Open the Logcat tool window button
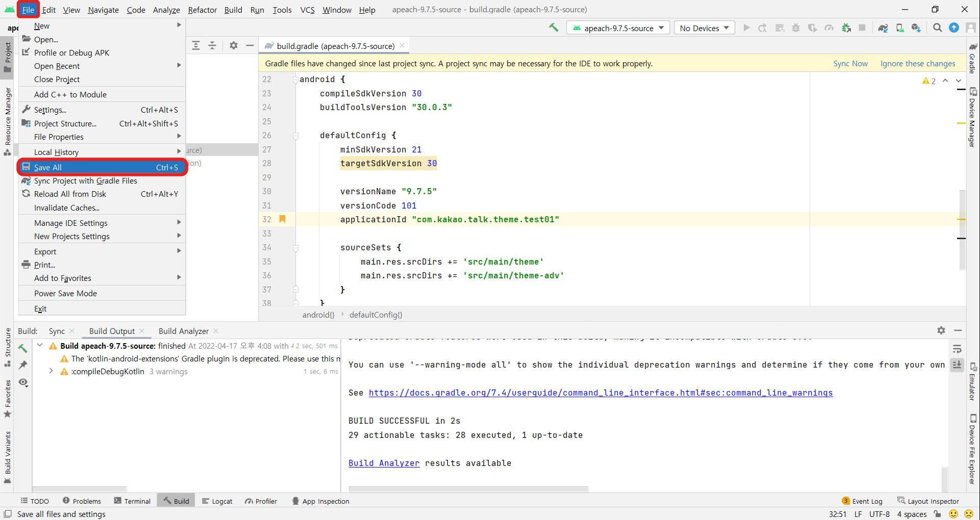 click(x=217, y=501)
